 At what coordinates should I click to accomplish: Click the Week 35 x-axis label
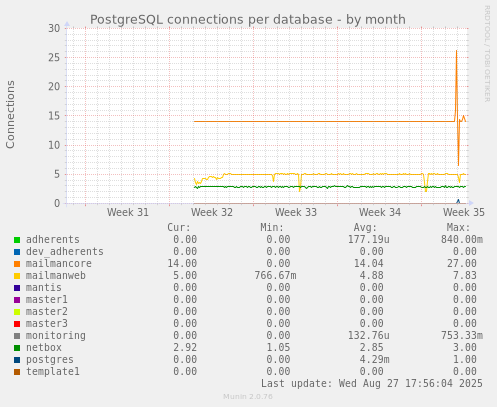pos(464,212)
